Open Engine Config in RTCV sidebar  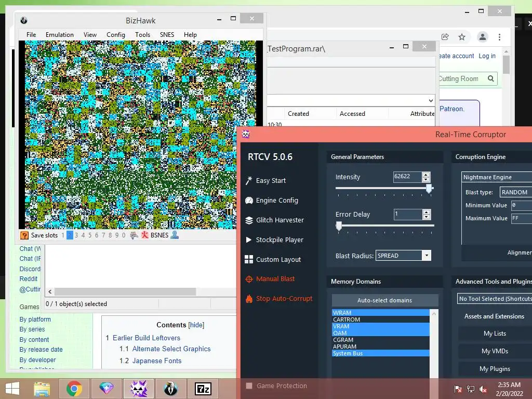pyautogui.click(x=272, y=200)
